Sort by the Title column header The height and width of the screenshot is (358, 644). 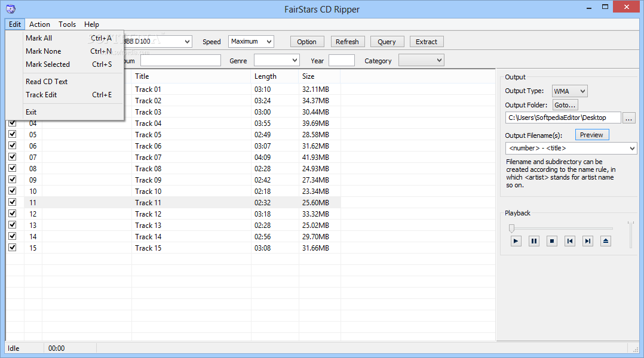[191, 76]
